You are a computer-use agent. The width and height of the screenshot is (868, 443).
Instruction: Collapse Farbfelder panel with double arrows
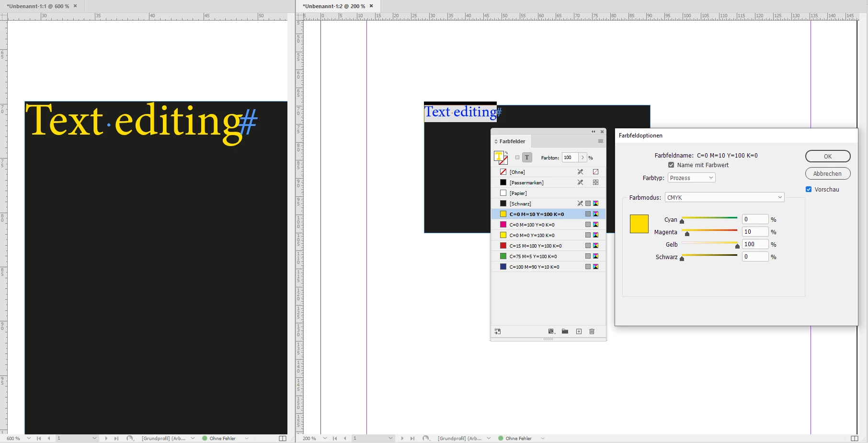593,132
